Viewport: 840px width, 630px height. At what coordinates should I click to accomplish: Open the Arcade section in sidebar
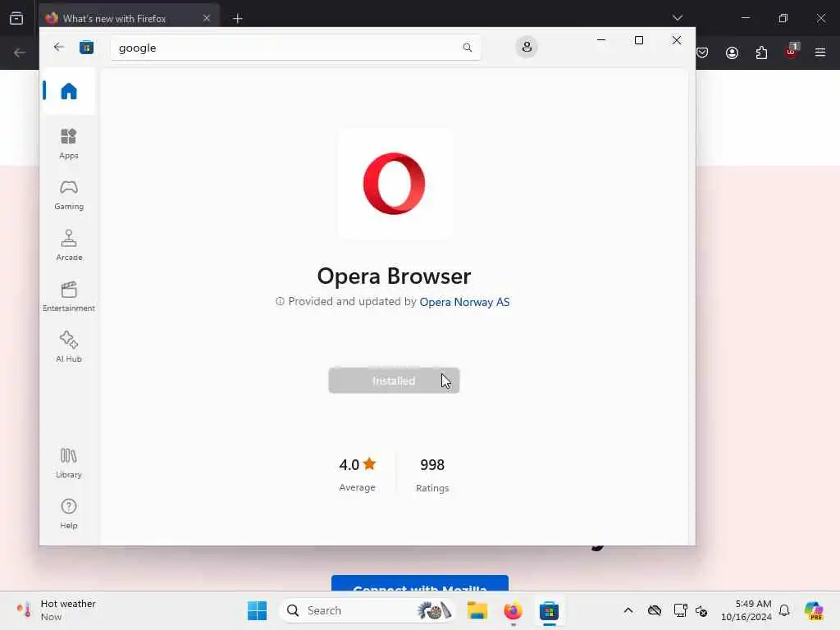pyautogui.click(x=69, y=245)
